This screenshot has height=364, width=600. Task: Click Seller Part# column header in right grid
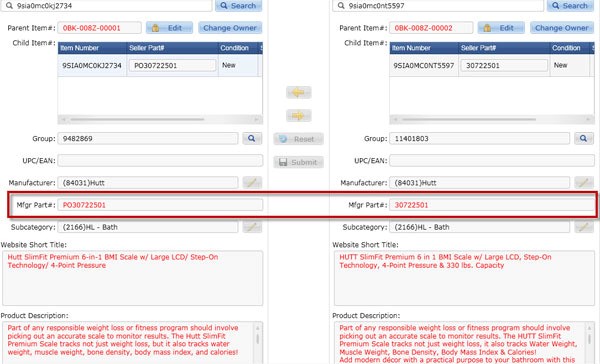504,48
